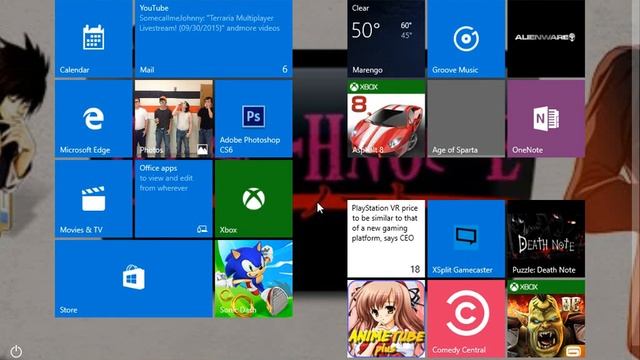Open the Puzzle: Death Note tile
640x360 pixels.
pos(546,238)
